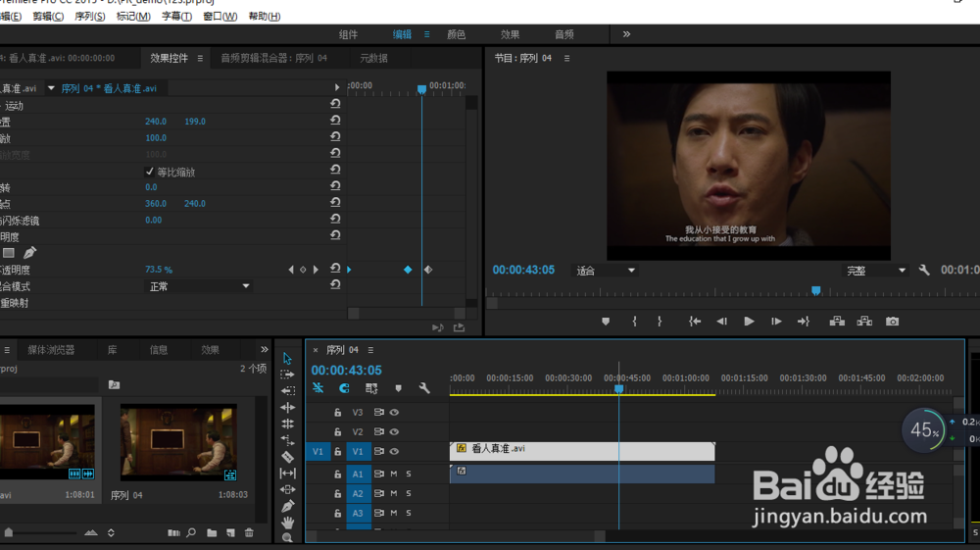Play the program monitor
The height and width of the screenshot is (550, 980).
click(x=749, y=322)
